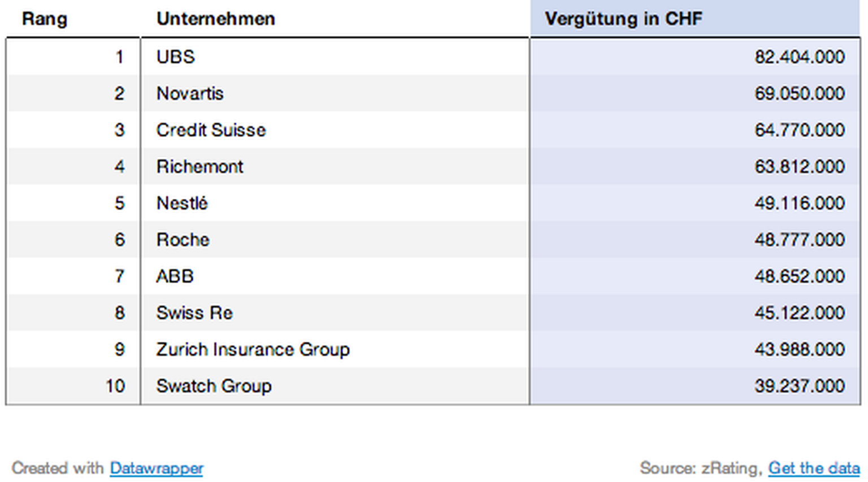
Task: Click the Swiss Re row name
Action: click(194, 312)
